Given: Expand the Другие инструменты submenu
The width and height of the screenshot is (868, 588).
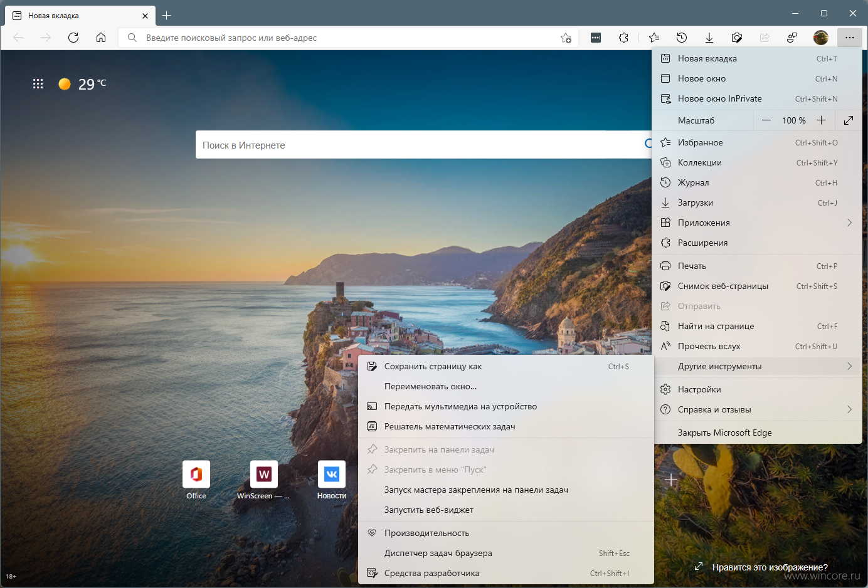Looking at the screenshot, I should tap(757, 366).
